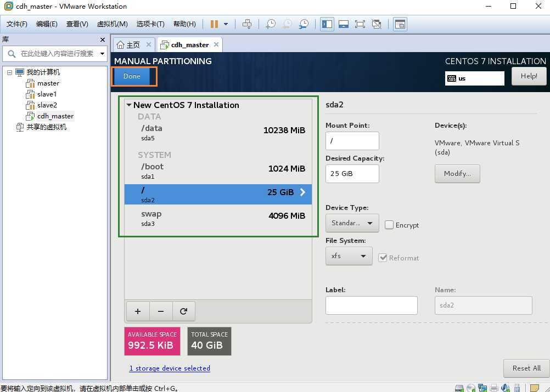Image resolution: width=550 pixels, height=392 pixels.
Task: Open the library search dropdown arrow
Action: pyautogui.click(x=103, y=54)
